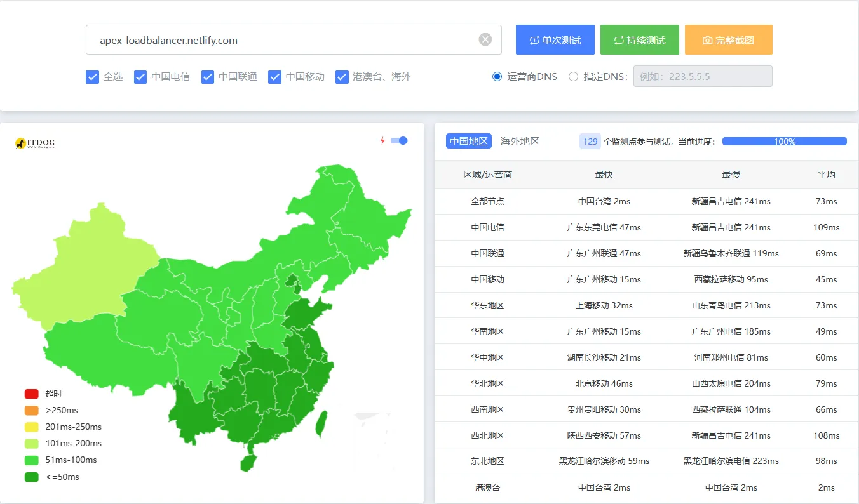
Task: Uncheck the 全选 checkbox
Action: pyautogui.click(x=92, y=77)
